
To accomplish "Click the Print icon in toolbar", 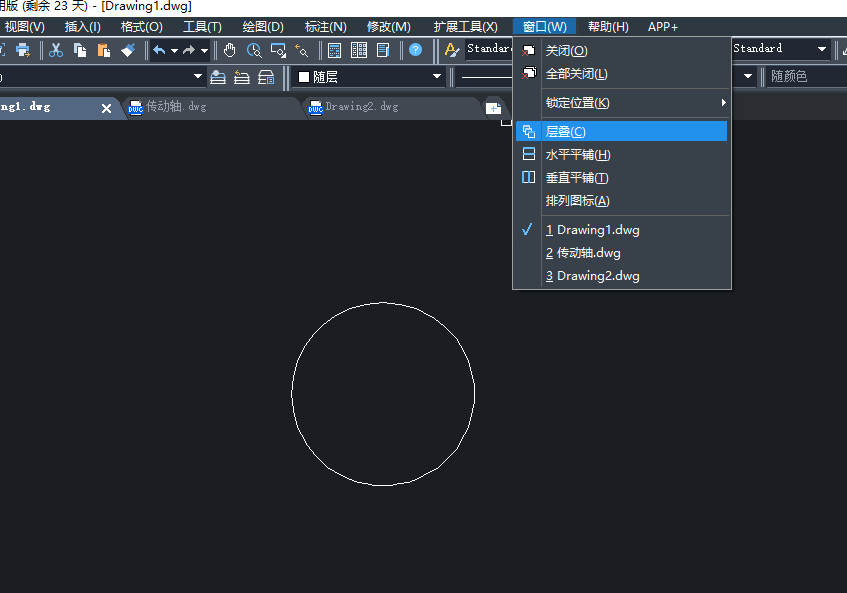I will (23, 50).
